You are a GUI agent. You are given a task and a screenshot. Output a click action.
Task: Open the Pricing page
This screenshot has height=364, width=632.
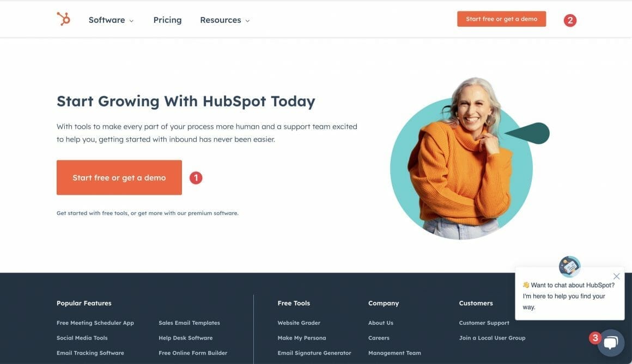pos(167,20)
